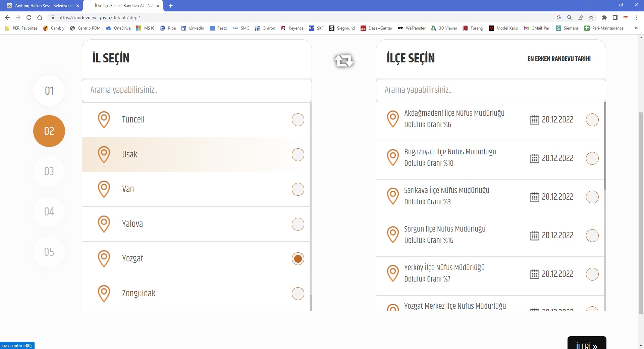644x349 pixels.
Task: Click calendar icon in Boğazlıyan row
Action: tap(534, 158)
